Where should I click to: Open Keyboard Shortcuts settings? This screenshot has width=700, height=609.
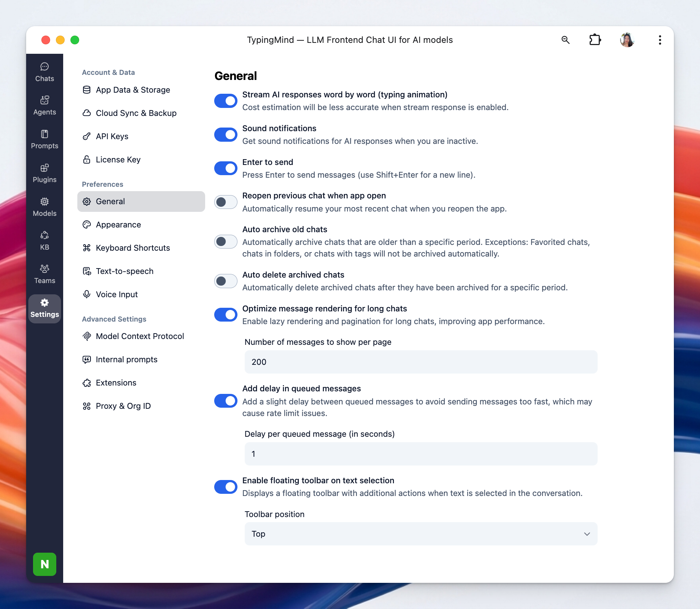point(133,248)
